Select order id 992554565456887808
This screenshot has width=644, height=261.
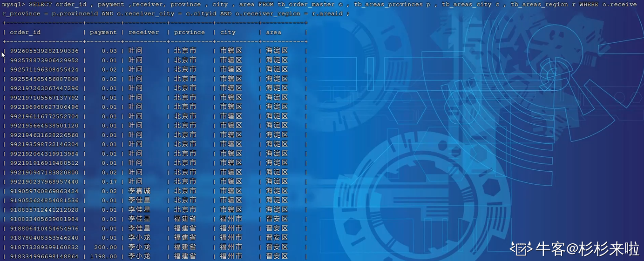pyautogui.click(x=44, y=79)
